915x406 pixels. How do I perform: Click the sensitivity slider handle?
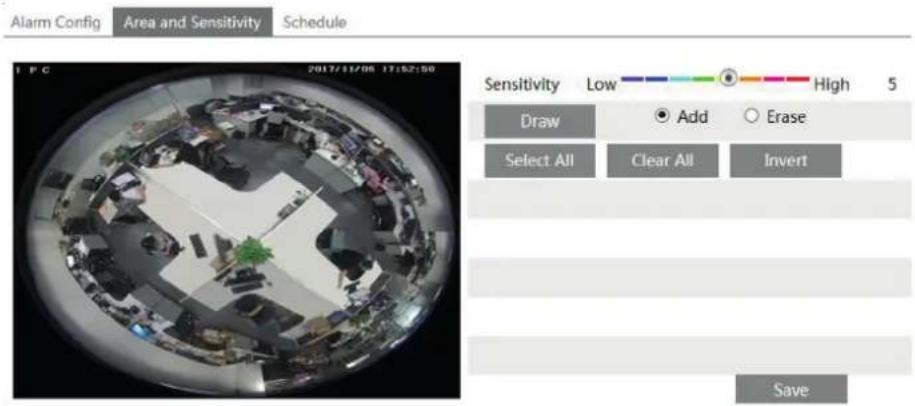click(728, 78)
